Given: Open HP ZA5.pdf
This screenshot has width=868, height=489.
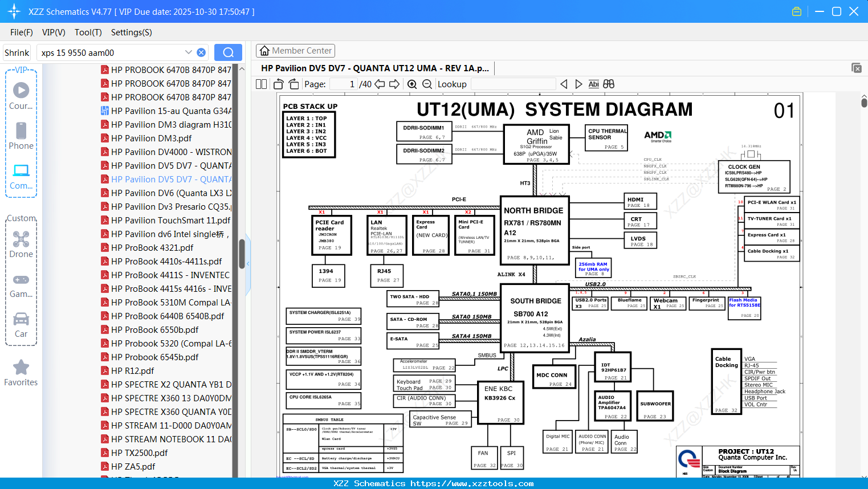Looking at the screenshot, I should pos(128,466).
